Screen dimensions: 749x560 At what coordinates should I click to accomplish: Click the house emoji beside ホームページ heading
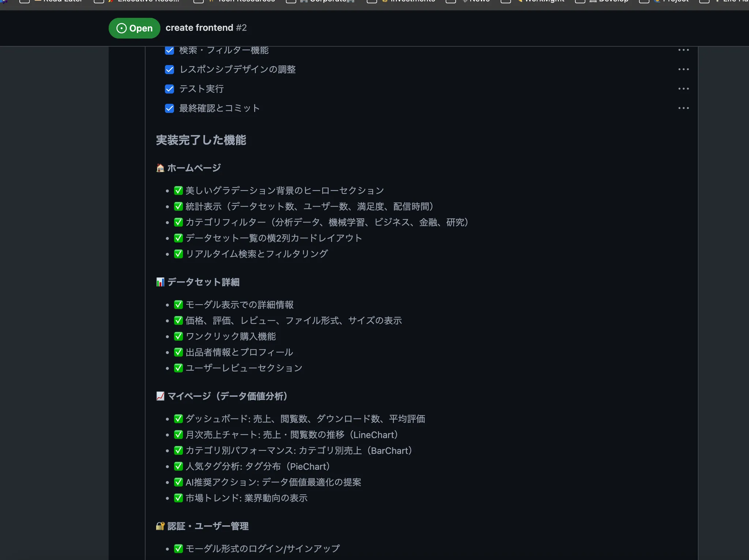(159, 168)
